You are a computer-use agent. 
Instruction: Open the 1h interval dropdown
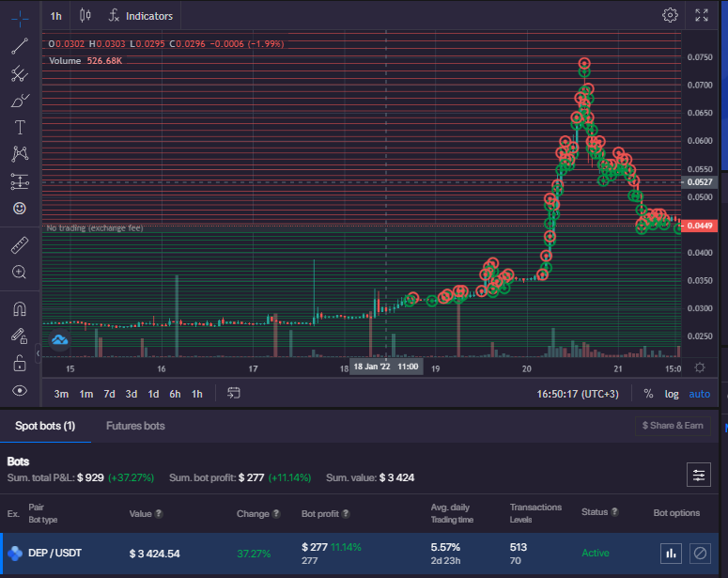[x=56, y=16]
